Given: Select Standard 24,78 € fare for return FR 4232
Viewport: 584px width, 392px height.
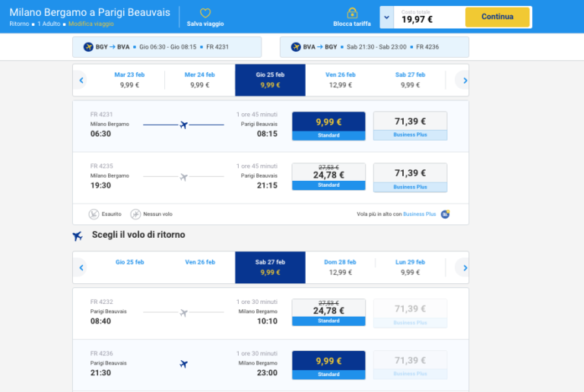Looking at the screenshot, I should coord(328,313).
